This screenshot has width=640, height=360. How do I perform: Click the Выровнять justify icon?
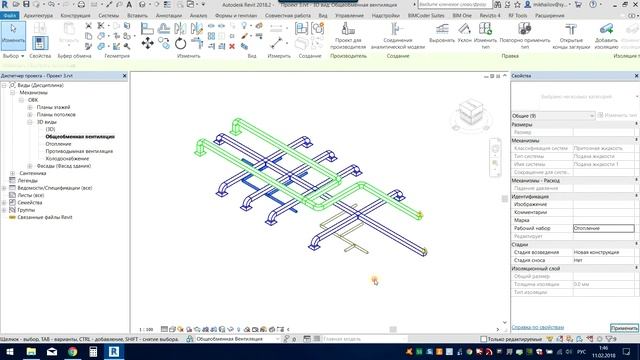click(x=442, y=29)
